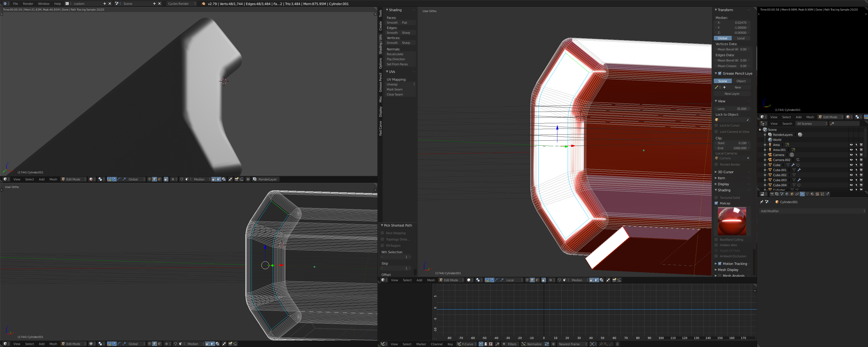Click wrench modifier icon beside Cube.001
868x347 pixels.
point(799,170)
